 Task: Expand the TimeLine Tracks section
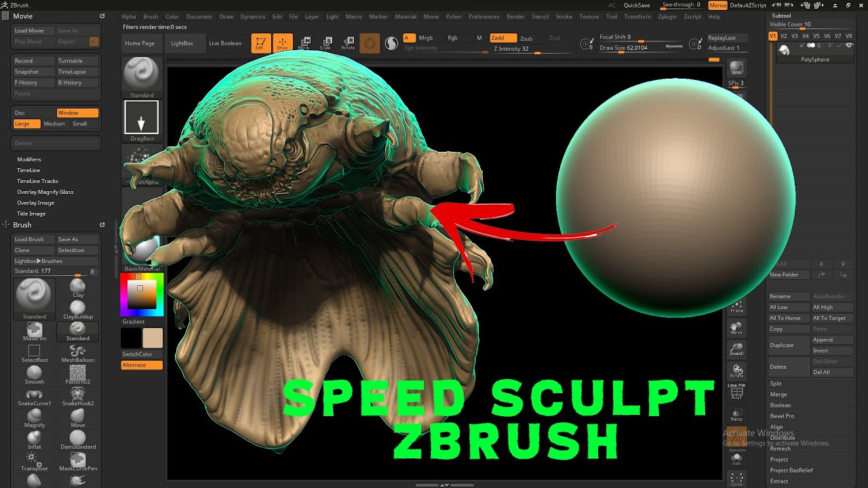coord(37,181)
